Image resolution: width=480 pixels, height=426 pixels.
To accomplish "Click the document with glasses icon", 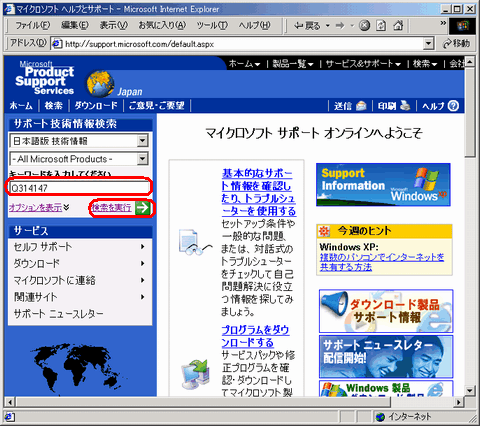I will click(194, 242).
